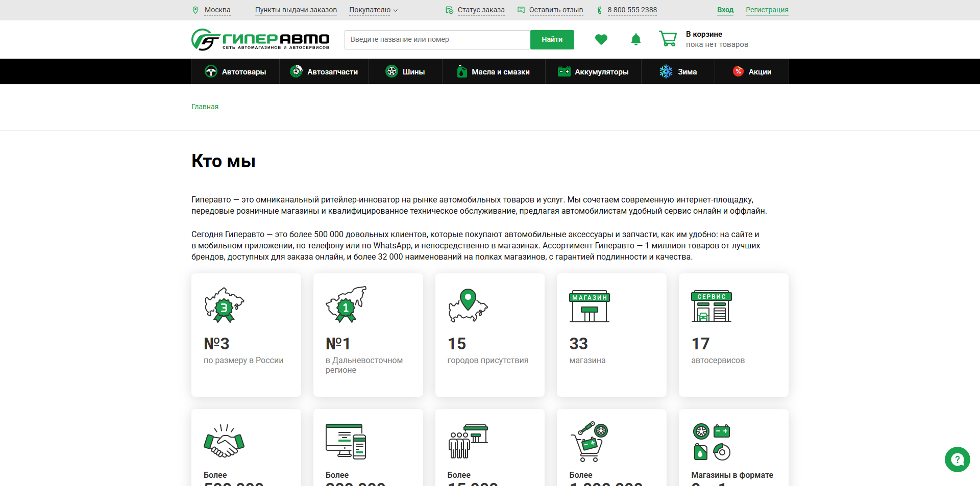The width and height of the screenshot is (980, 486).
Task: Click the green heart favorites icon
Action: pyautogui.click(x=601, y=39)
